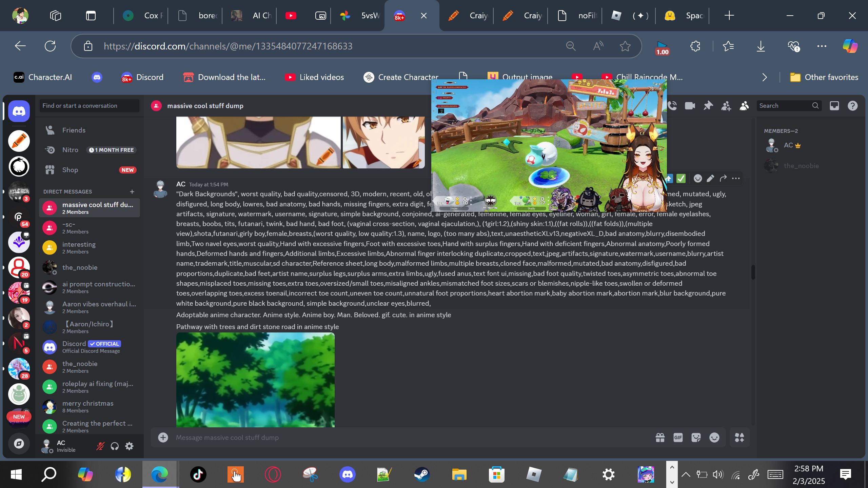Viewport: 868px width, 488px height.
Task: Click the Find or start a conversation field
Action: [x=90, y=106]
